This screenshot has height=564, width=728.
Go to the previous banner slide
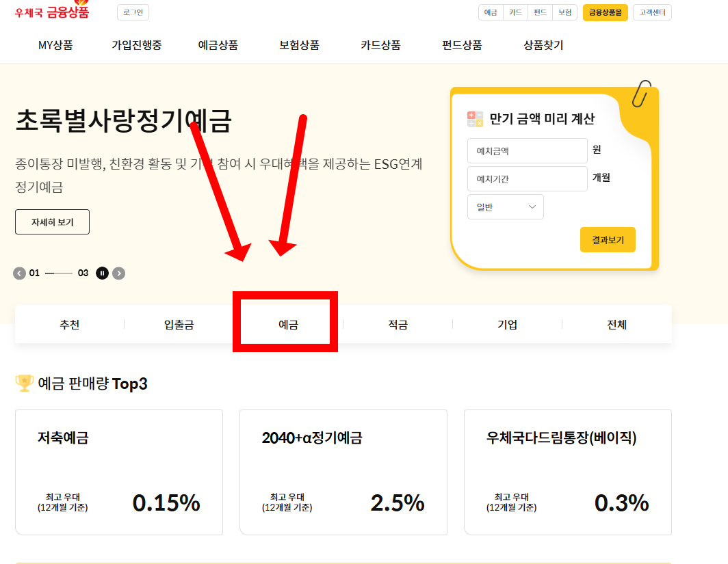pos(19,273)
